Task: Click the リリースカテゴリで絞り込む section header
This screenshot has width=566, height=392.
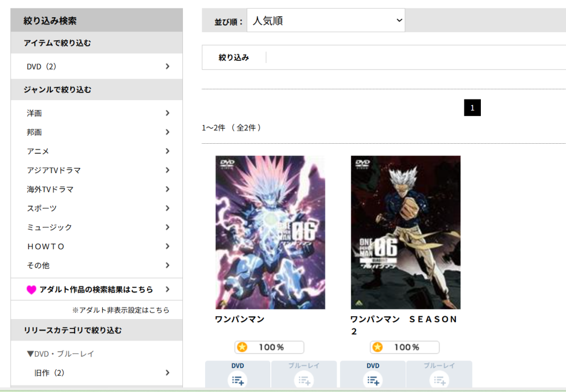Action: point(97,330)
